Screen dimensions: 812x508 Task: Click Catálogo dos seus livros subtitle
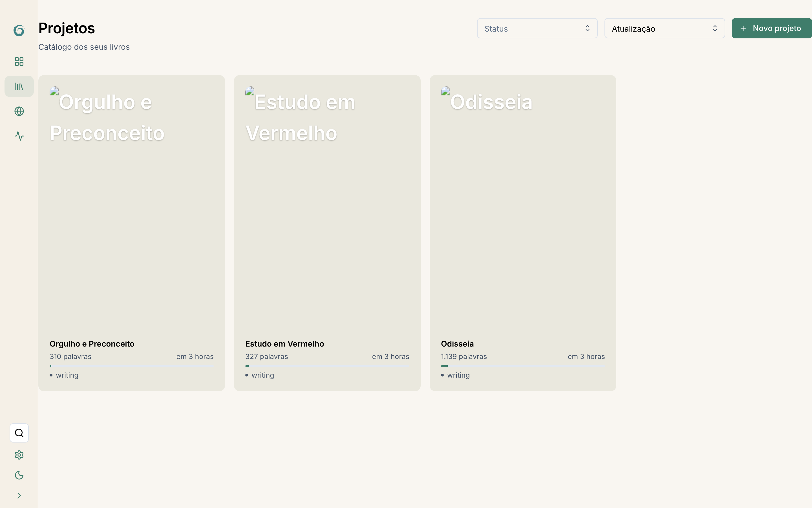[x=84, y=47]
